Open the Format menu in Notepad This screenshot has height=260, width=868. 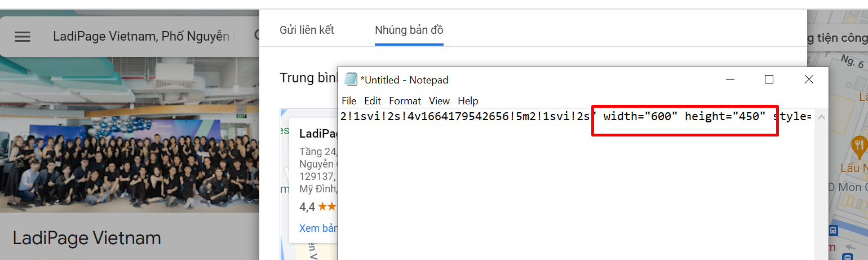[x=405, y=101]
